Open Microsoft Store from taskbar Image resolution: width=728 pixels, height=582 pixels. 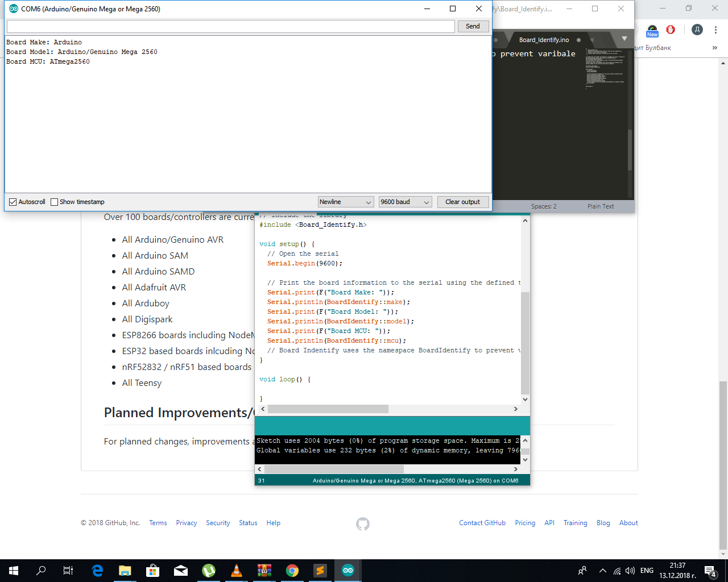(153, 571)
